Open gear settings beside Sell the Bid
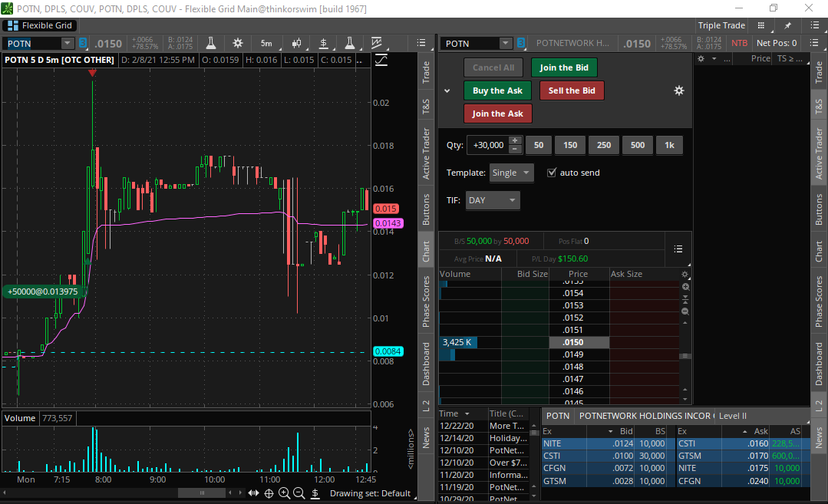Screen dimensions: 828x504 679,91
